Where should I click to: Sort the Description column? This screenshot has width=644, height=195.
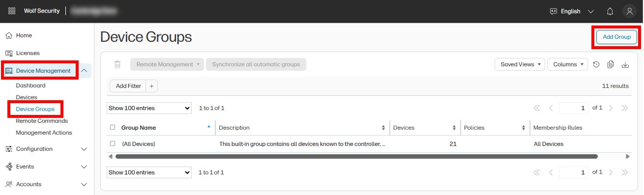pos(383,128)
